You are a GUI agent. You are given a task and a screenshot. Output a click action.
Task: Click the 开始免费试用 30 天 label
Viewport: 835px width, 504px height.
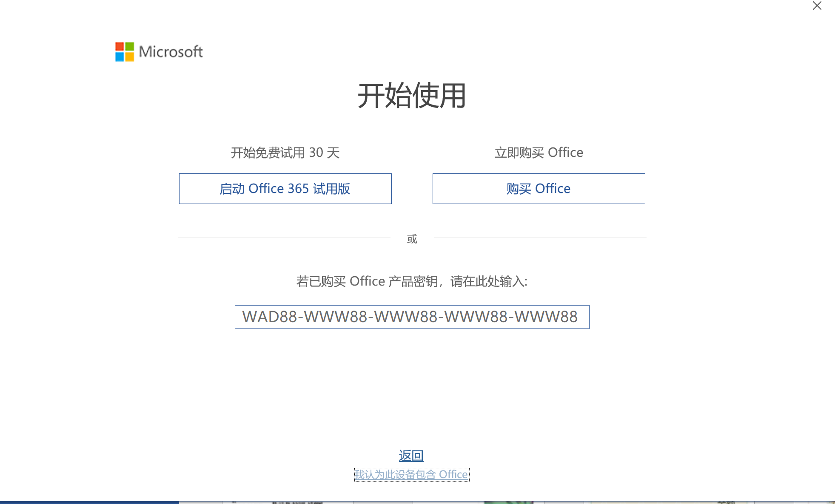[x=285, y=153]
